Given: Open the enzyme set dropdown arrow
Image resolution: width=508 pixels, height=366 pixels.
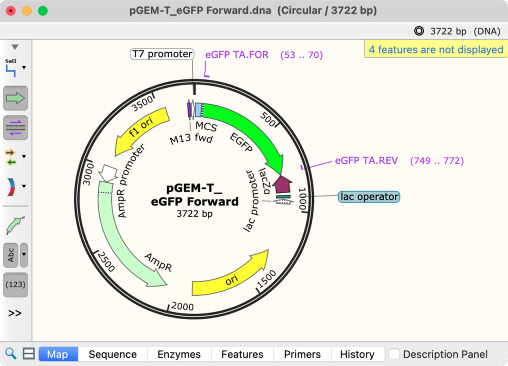Looking at the screenshot, I should pos(24,68).
